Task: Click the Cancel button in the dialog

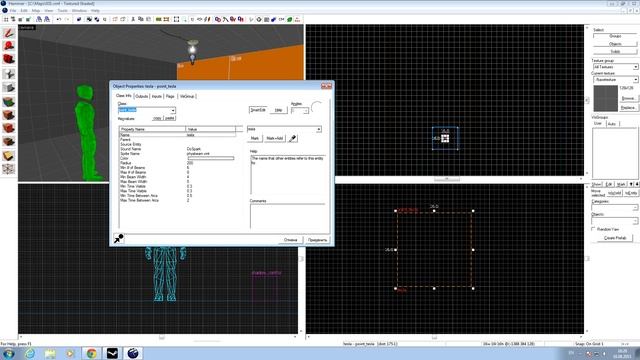Action: click(x=291, y=240)
